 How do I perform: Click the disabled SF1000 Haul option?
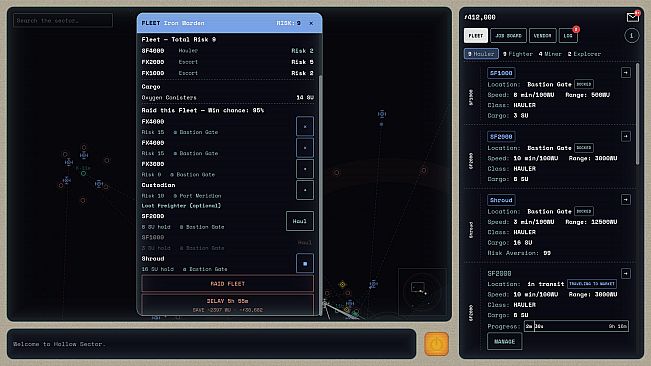(x=304, y=242)
